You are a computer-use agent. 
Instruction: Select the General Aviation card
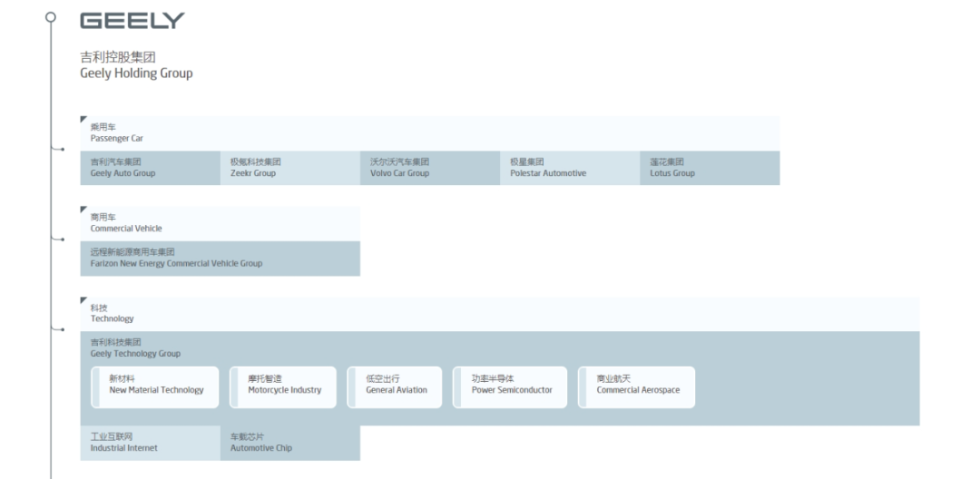click(395, 387)
